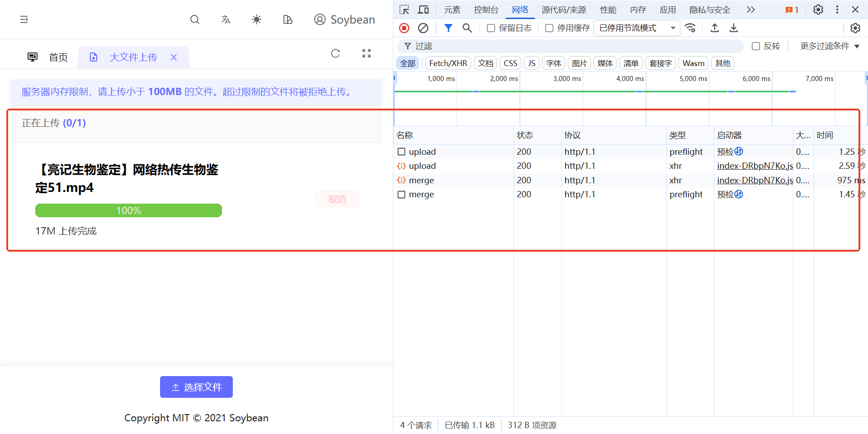Open network conditions via the wifi icon
This screenshot has height=434, width=868.
tap(690, 28)
